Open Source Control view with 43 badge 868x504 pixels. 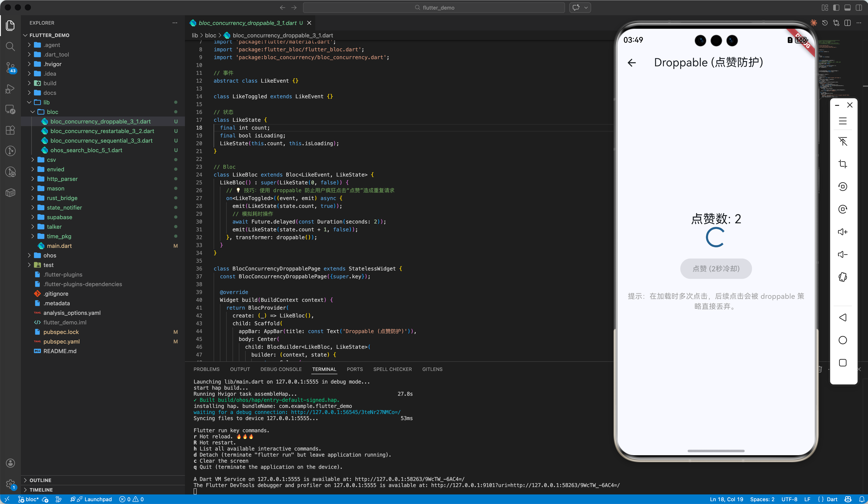(x=10, y=67)
